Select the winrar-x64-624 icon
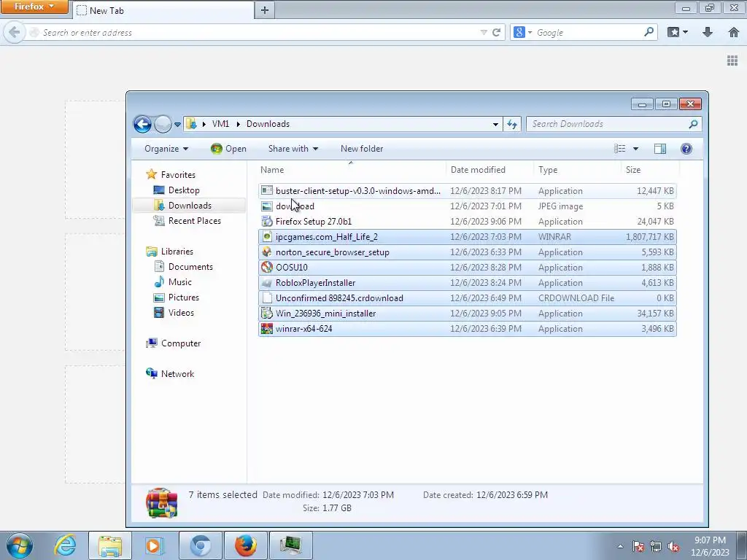 pyautogui.click(x=267, y=329)
